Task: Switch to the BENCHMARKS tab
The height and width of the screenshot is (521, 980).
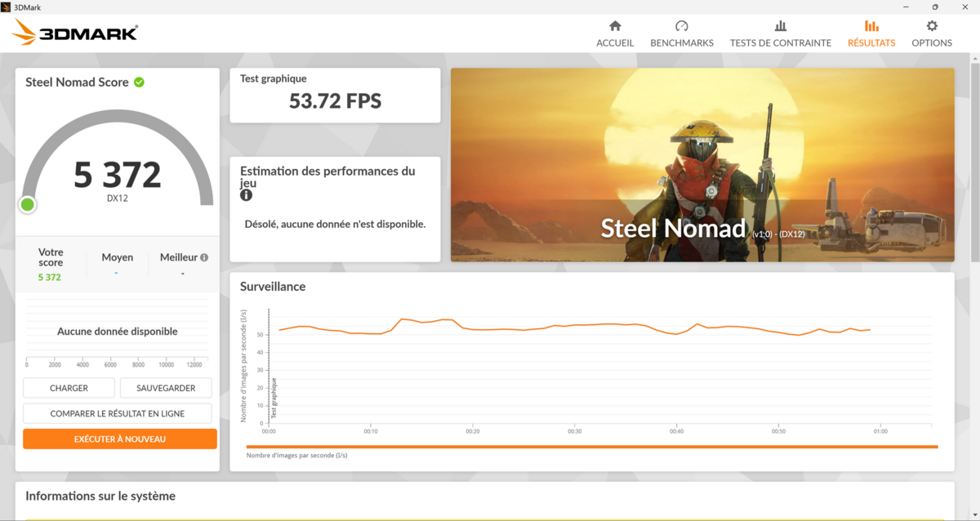Action: pos(681,42)
